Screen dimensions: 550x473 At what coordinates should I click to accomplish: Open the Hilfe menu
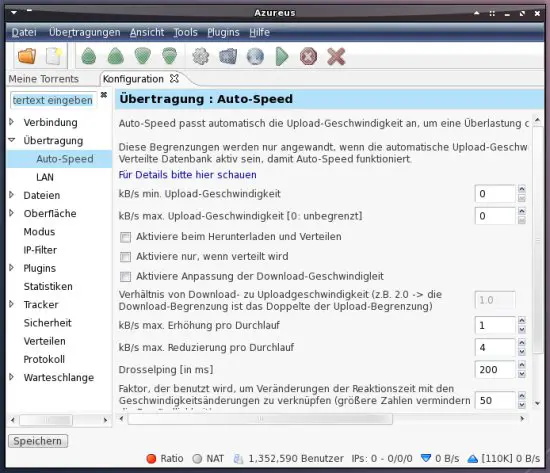click(260, 32)
